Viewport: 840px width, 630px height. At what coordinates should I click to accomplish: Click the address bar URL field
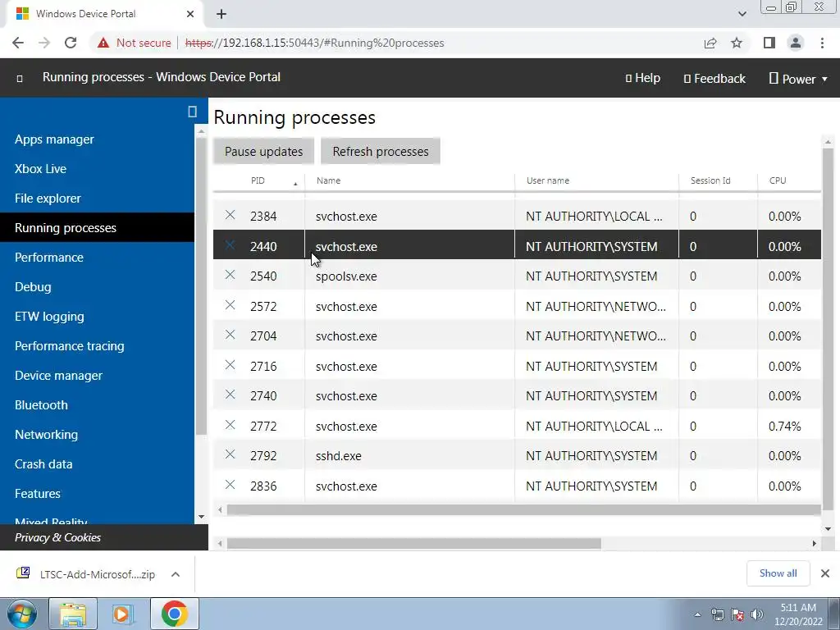[314, 43]
